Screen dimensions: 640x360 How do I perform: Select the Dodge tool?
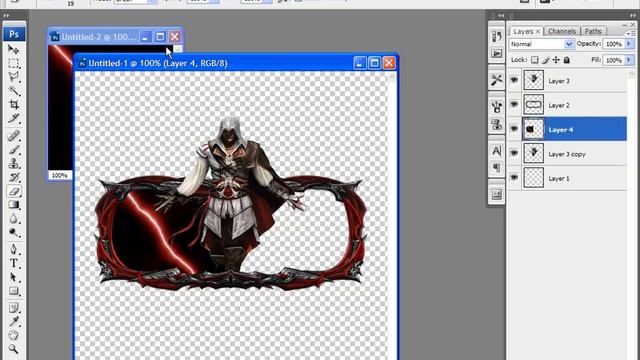click(x=13, y=233)
